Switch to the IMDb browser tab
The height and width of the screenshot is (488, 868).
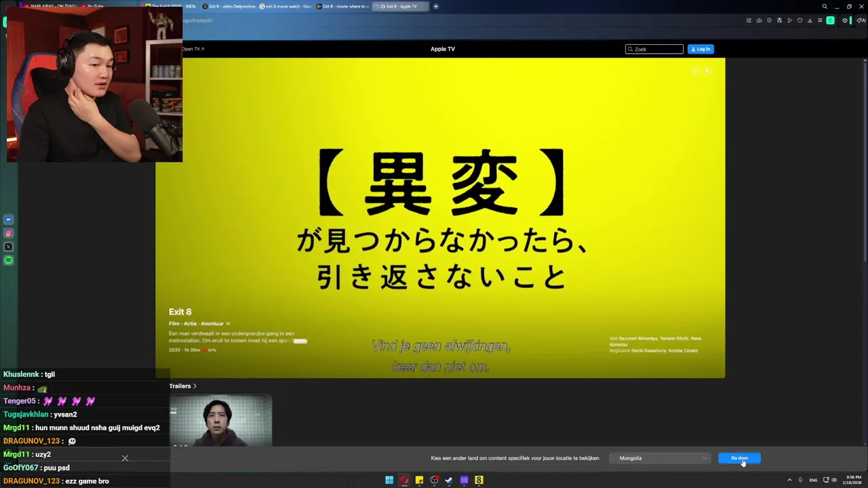coord(171,6)
